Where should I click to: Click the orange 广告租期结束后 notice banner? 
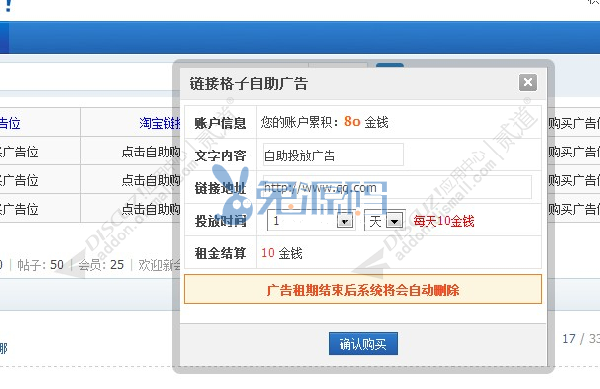coord(363,289)
